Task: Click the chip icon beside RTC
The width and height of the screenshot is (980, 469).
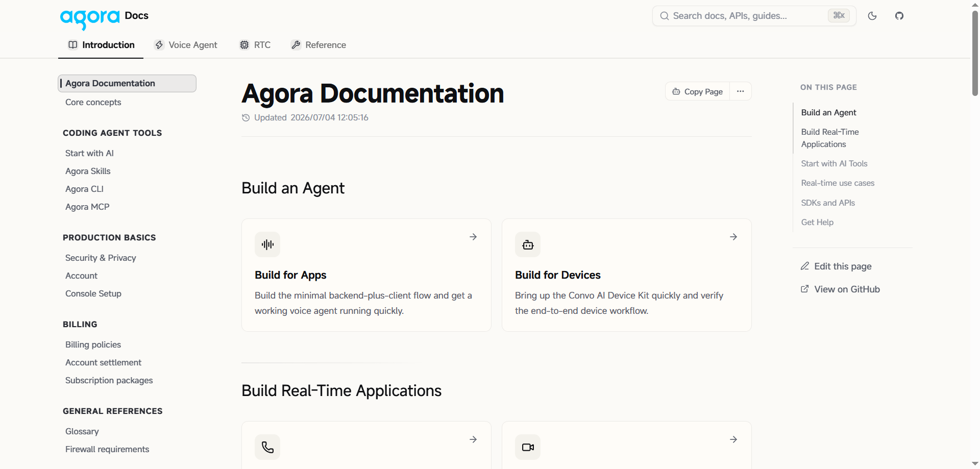Action: pos(244,45)
